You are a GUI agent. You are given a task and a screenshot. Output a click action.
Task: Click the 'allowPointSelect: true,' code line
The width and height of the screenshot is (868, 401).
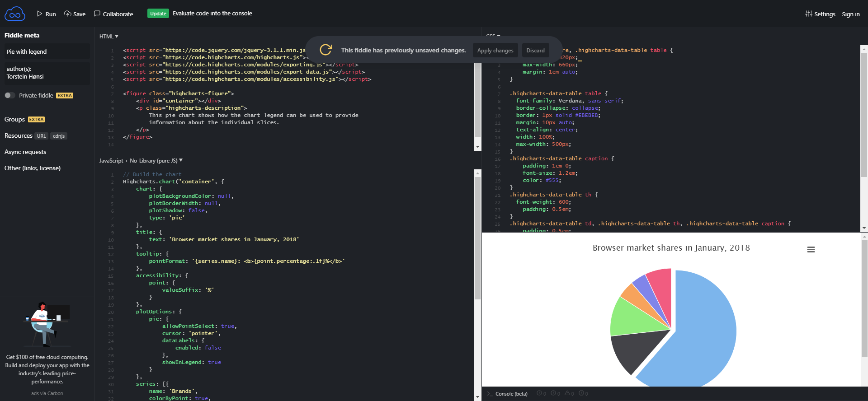(x=199, y=326)
